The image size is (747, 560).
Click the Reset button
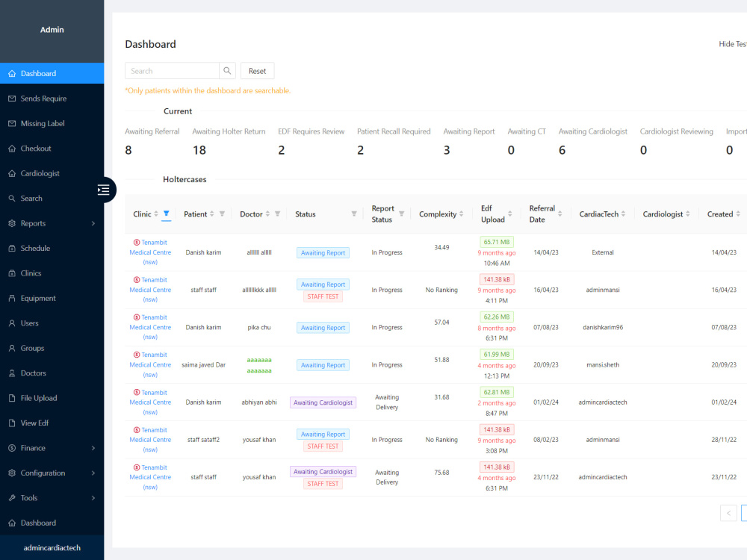click(x=257, y=71)
